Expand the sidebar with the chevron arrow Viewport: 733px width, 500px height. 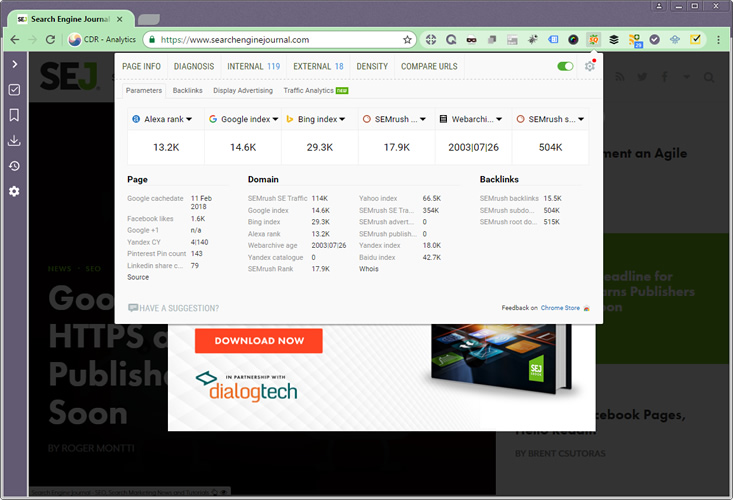pos(14,64)
